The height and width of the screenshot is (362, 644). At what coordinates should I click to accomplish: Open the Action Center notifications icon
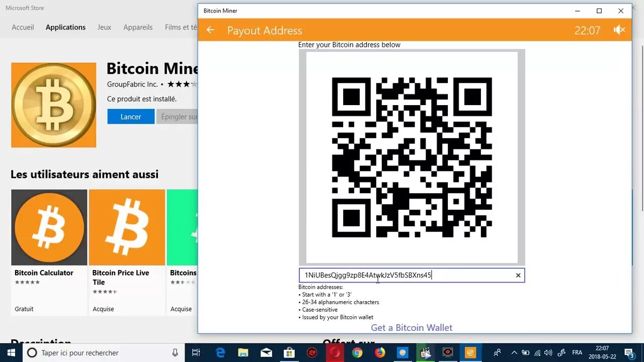pos(629,352)
